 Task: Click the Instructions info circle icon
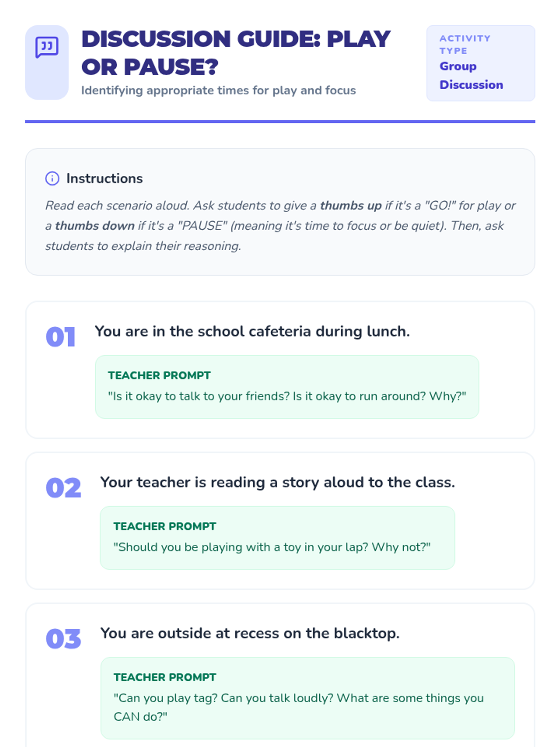coord(52,178)
